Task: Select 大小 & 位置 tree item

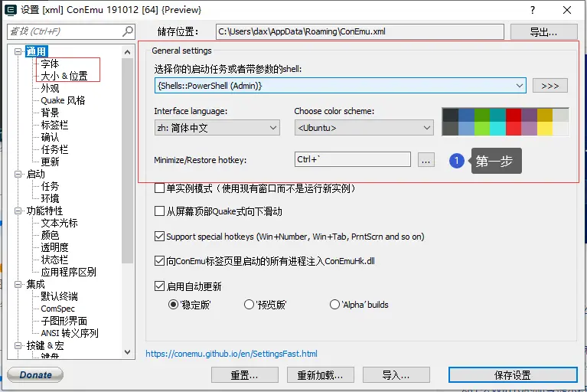Action: pos(64,76)
